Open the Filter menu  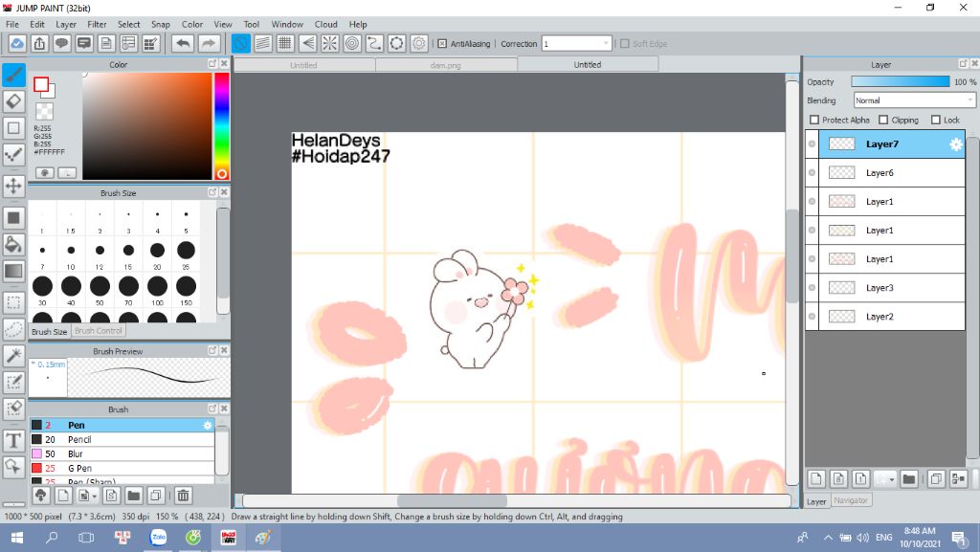click(97, 24)
